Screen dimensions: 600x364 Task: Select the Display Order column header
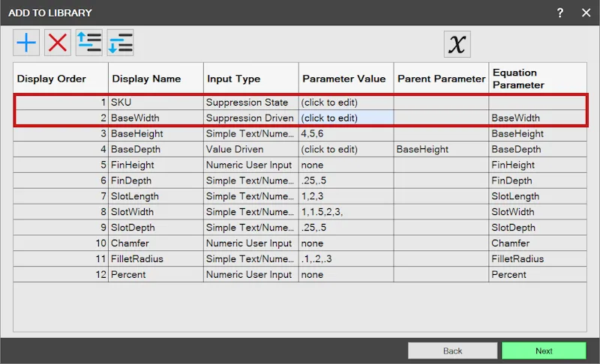pos(61,79)
